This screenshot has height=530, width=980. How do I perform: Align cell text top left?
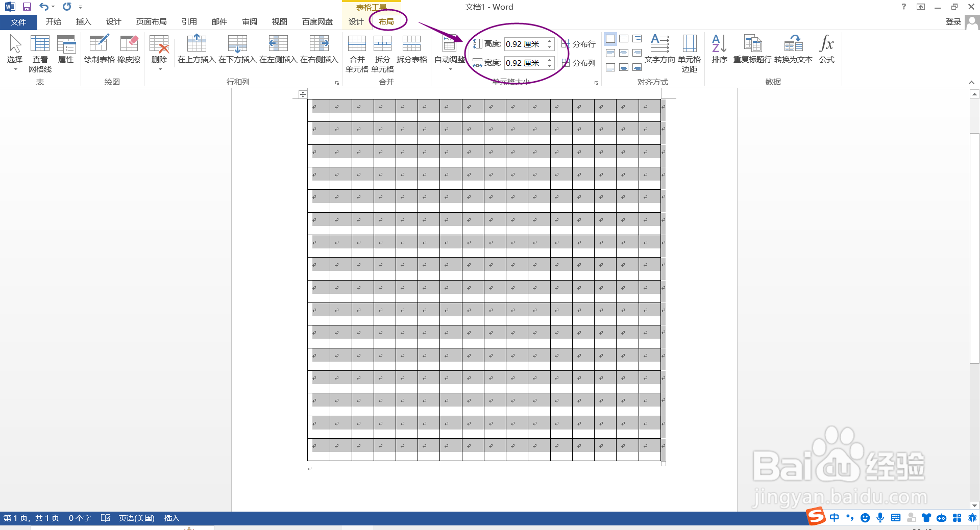[610, 39]
